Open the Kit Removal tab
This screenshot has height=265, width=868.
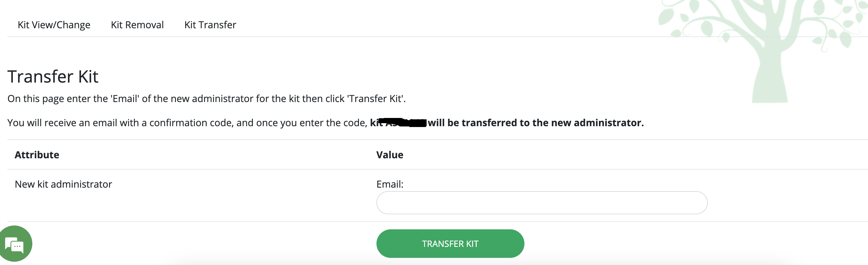(x=137, y=25)
